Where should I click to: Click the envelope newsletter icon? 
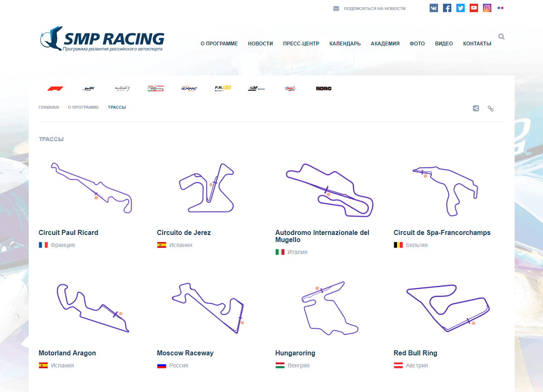336,8
